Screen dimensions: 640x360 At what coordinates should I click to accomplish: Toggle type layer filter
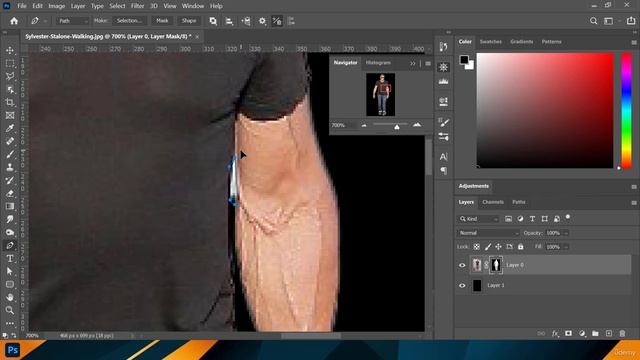pos(532,219)
